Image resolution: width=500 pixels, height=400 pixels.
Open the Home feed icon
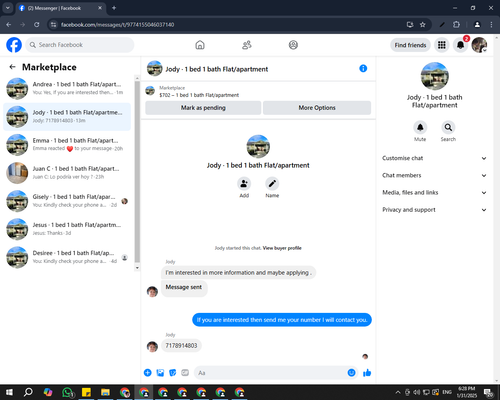[200, 45]
